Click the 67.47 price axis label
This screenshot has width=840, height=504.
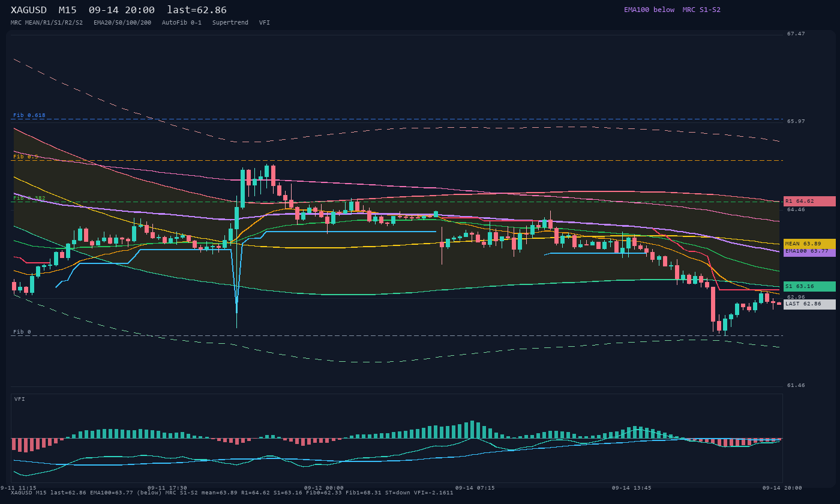click(796, 34)
